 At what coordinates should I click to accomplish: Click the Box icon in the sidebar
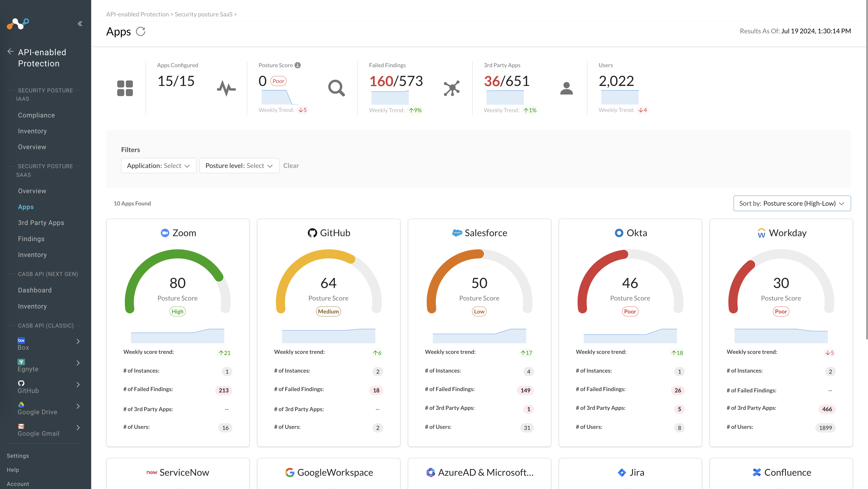21,341
